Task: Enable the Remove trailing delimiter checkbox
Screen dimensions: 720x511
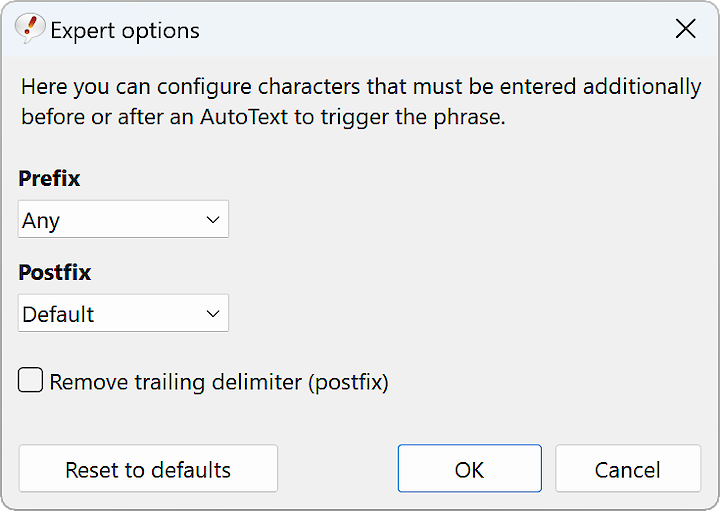Action: 30,380
